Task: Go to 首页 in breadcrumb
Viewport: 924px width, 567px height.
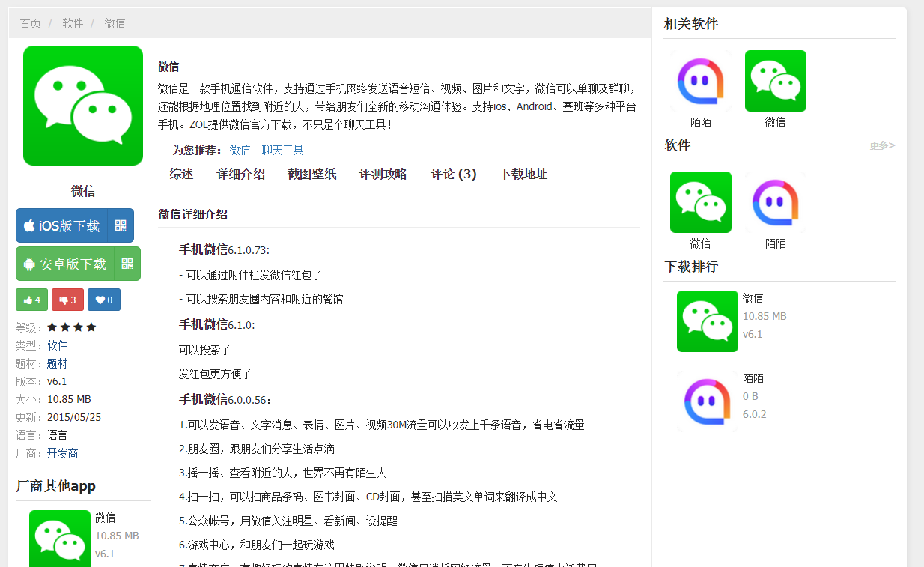Action: pyautogui.click(x=31, y=23)
